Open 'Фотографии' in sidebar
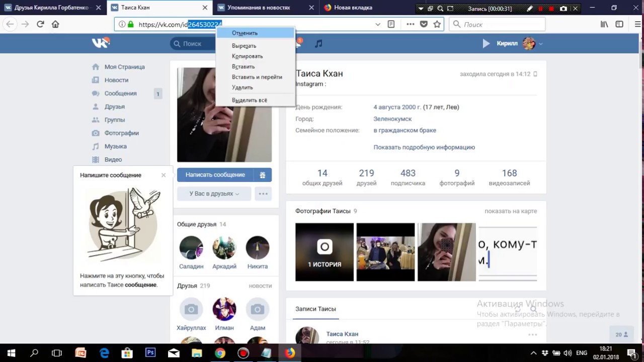The image size is (644, 362). (x=121, y=133)
